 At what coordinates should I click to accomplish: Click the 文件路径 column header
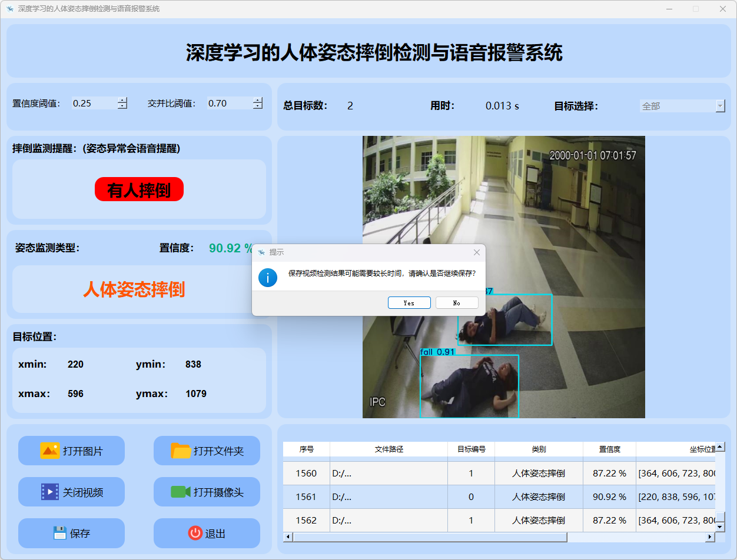coord(389,449)
